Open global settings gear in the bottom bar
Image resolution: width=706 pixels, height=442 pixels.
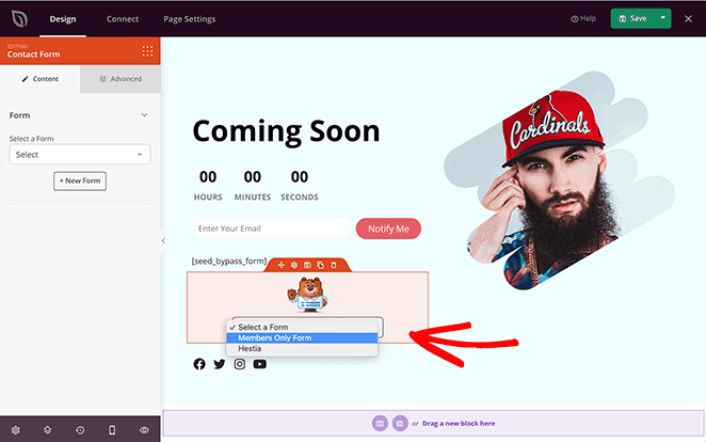15,430
